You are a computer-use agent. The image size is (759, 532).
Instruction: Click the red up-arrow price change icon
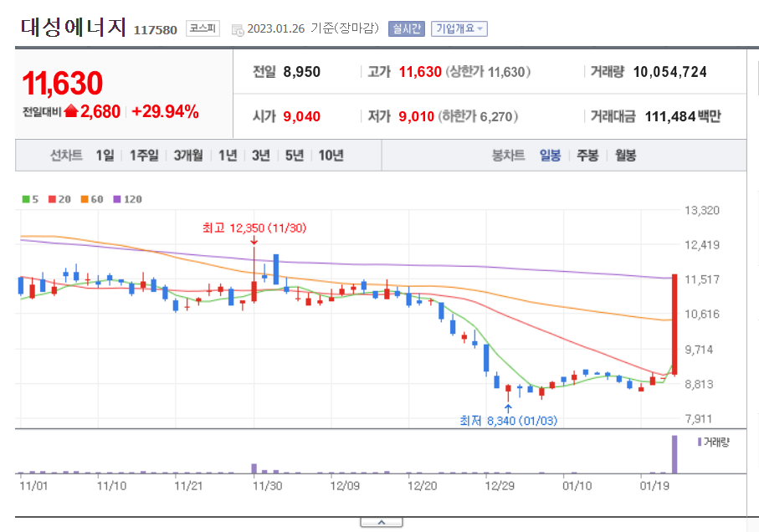pyautogui.click(x=71, y=111)
